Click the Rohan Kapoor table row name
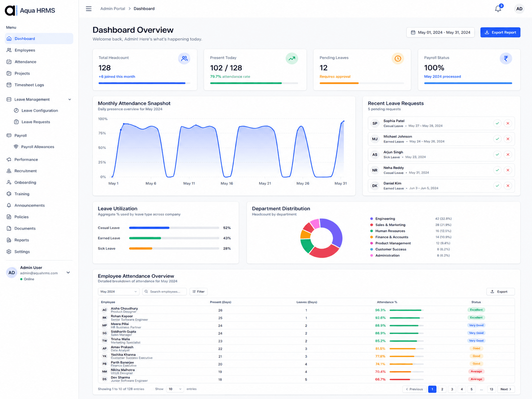This screenshot has height=399, width=532. coord(122,316)
